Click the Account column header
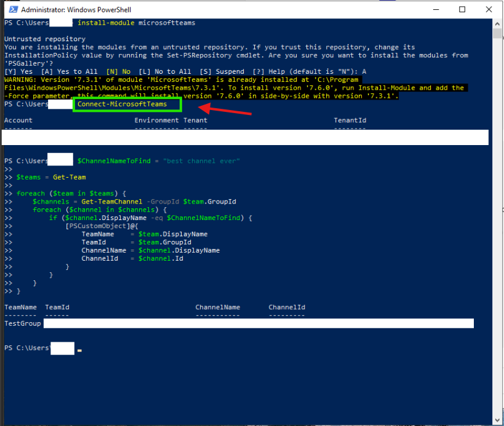 (x=18, y=120)
